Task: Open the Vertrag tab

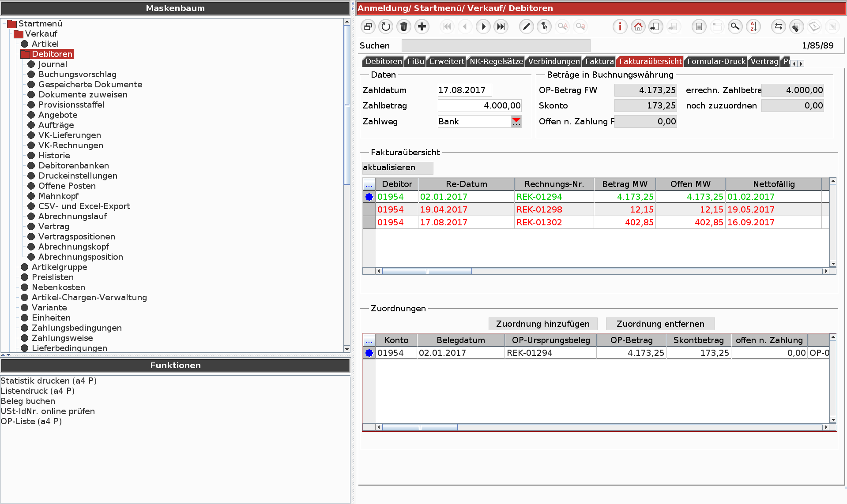Action: 764,61
